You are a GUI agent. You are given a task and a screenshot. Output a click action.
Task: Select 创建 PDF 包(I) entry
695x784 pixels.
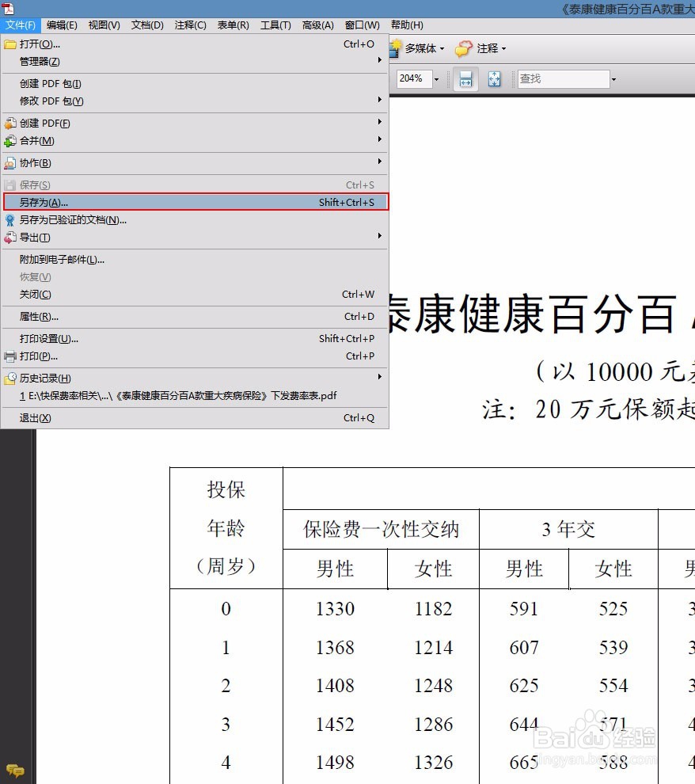click(195, 83)
